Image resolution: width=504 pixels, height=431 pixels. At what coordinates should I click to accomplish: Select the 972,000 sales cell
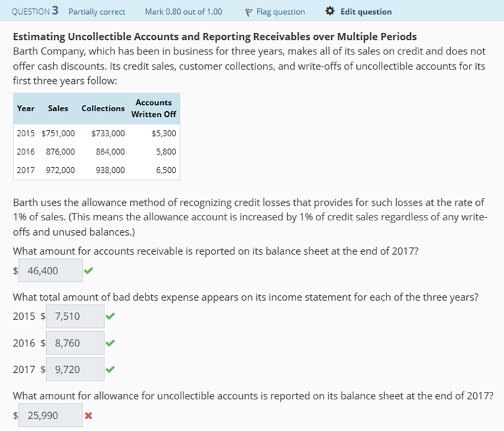tap(60, 170)
